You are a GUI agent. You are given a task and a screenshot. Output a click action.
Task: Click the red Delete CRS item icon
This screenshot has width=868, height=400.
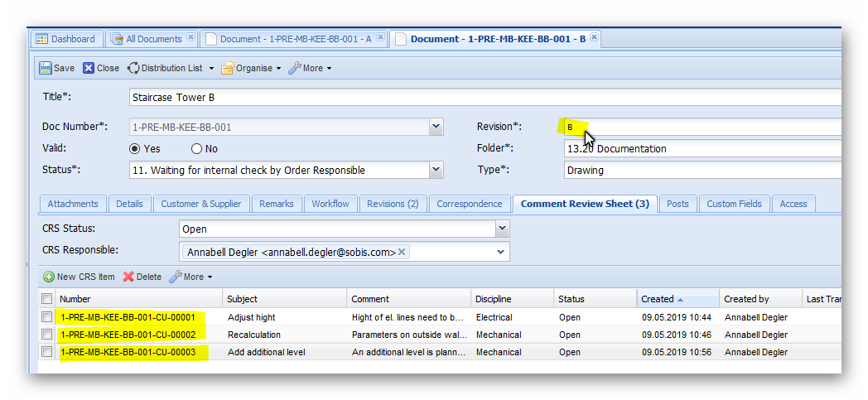point(128,277)
